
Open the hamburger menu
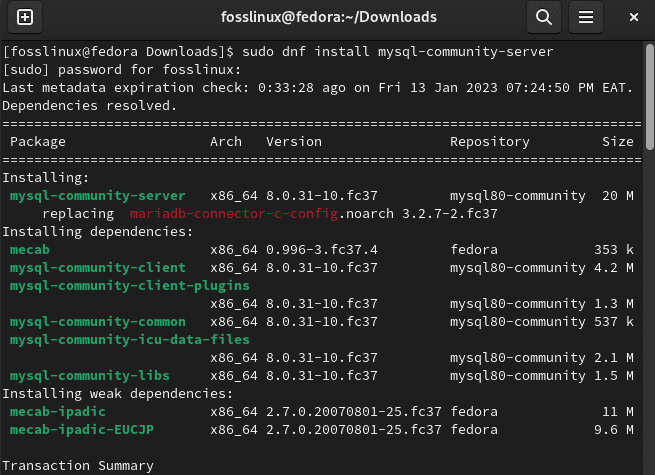coord(586,17)
